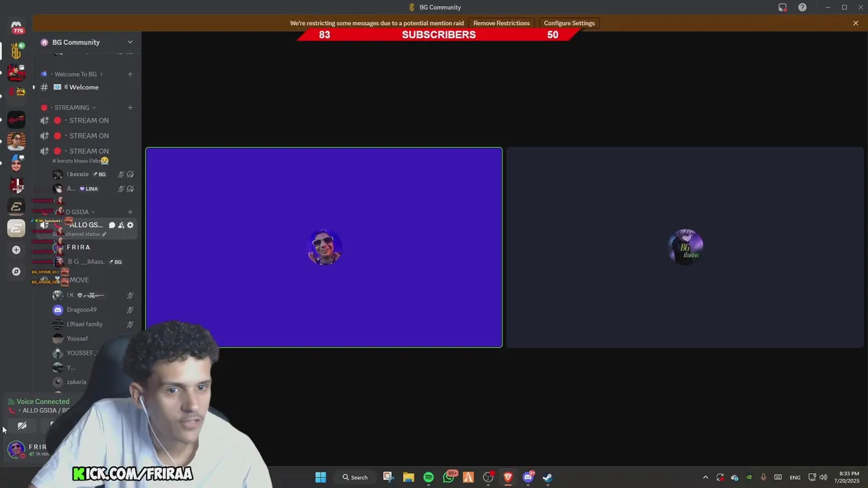Open ALLO GS channel settings gear

130,225
